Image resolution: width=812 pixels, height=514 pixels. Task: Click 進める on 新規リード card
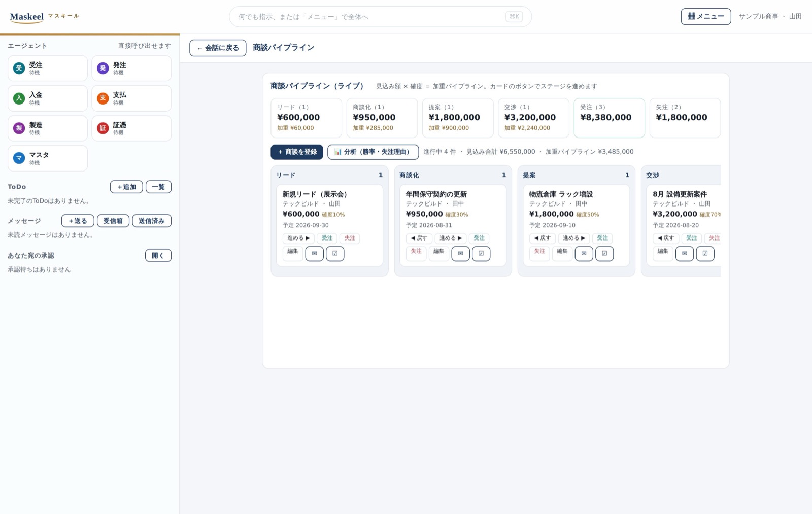click(298, 238)
